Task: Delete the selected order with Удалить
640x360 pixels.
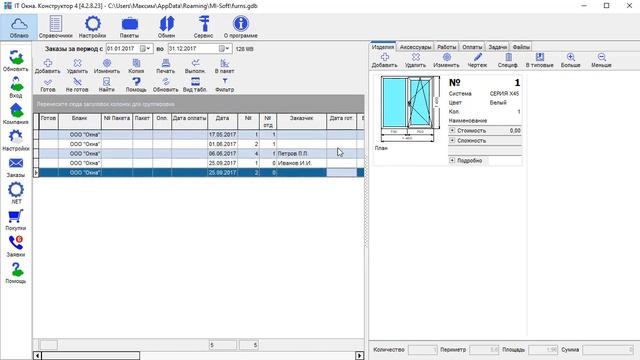Action: pos(77,66)
